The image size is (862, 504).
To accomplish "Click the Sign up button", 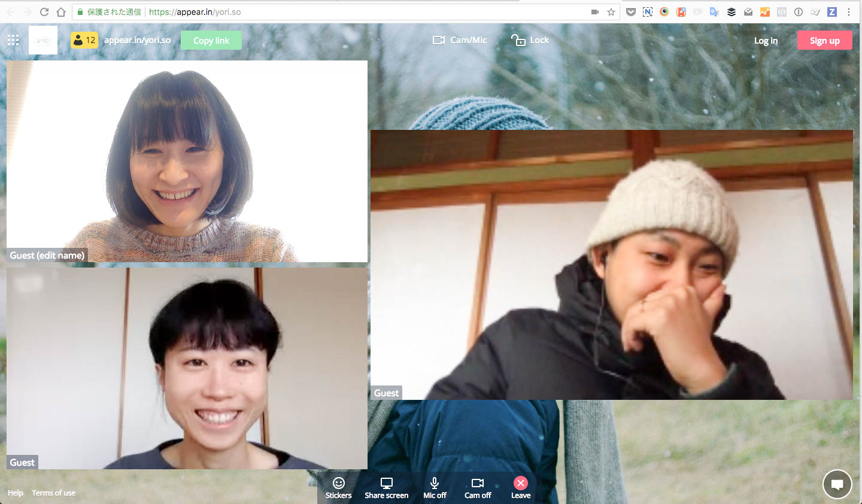I will coord(825,40).
